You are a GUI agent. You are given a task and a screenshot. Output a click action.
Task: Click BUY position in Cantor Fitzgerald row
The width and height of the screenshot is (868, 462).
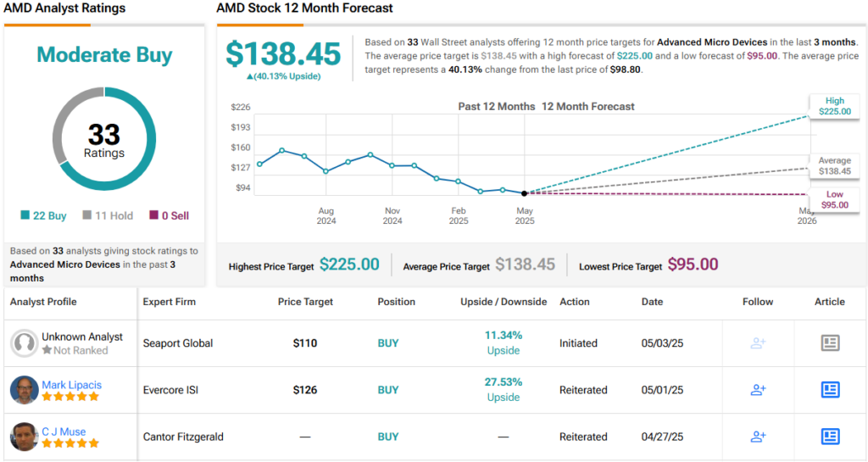point(388,437)
